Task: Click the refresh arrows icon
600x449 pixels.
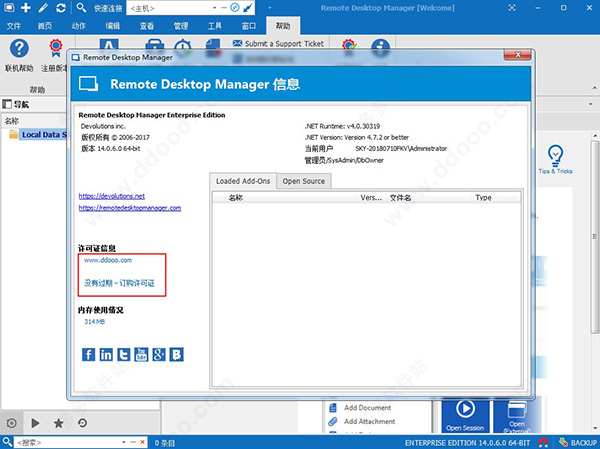Action: click(x=60, y=8)
